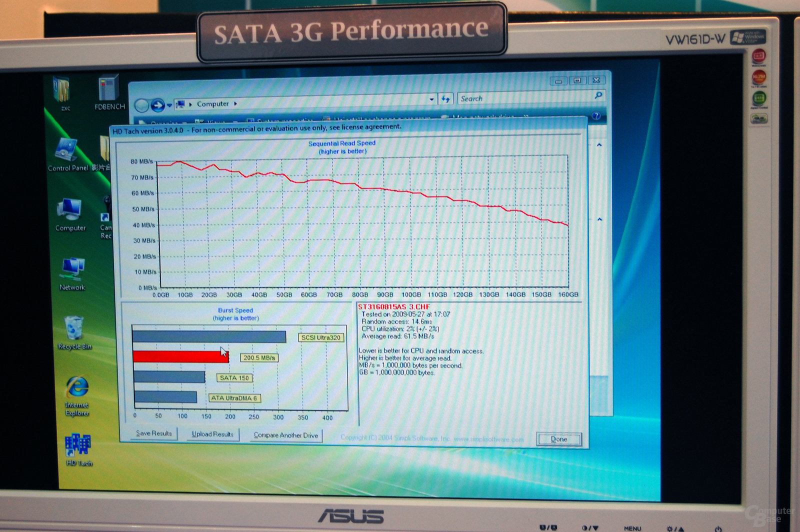This screenshot has width=800, height=532.
Task: Click the Done button
Action: (558, 439)
